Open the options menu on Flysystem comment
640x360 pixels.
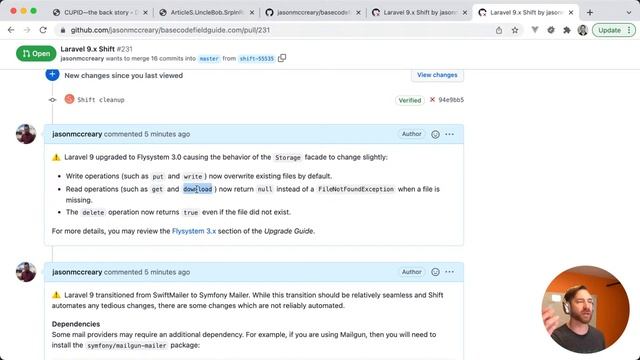coord(449,134)
